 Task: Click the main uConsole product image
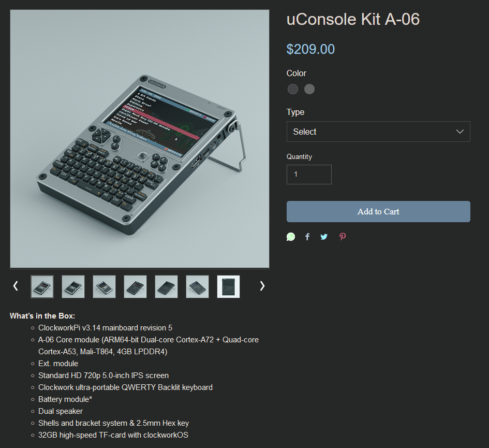point(140,139)
